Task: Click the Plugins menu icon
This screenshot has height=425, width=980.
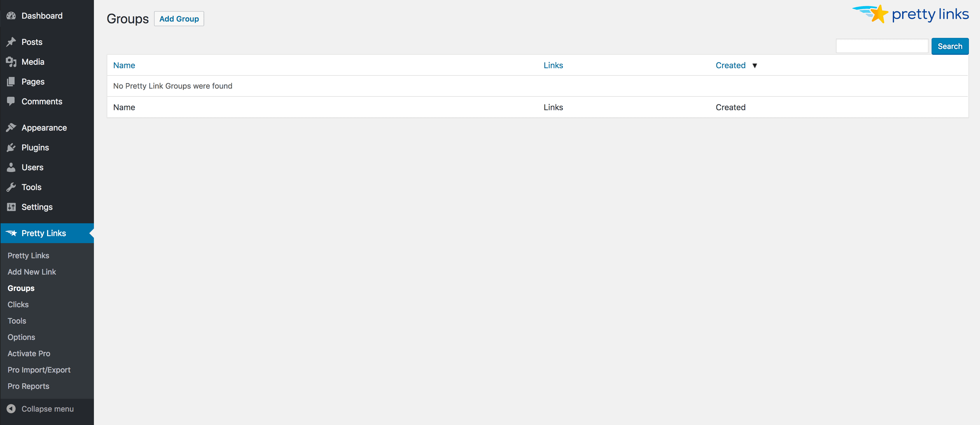Action: (x=12, y=147)
